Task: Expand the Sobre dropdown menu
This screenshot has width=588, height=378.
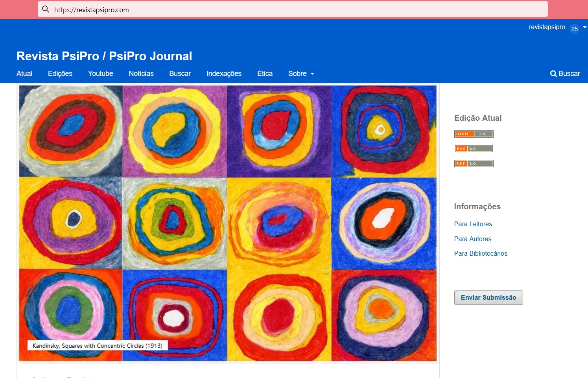Action: point(301,74)
